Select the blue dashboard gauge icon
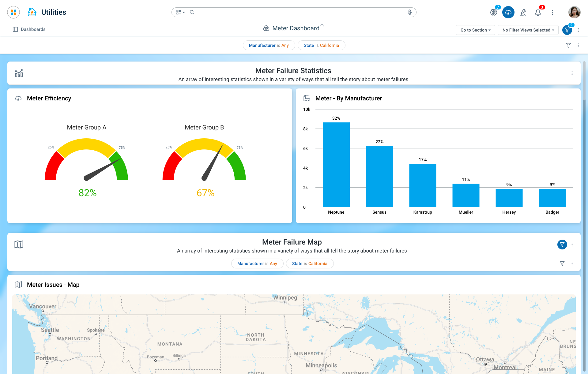Viewport: 588px width, 374px height. 508,12
